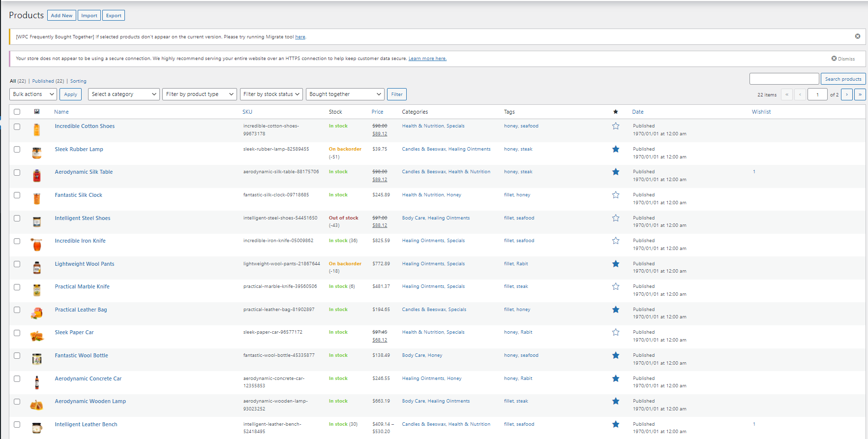Open the Intelligent Steel Shoes product link
The width and height of the screenshot is (868, 439).
[83, 218]
